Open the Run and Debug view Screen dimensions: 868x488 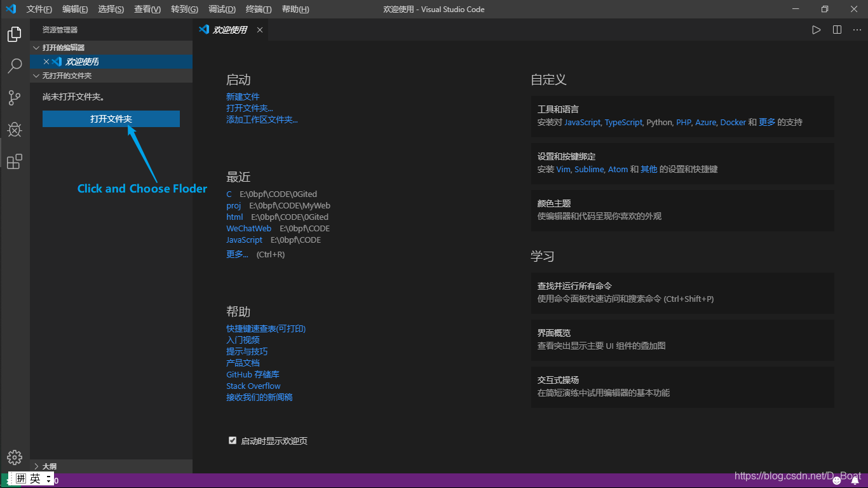click(x=14, y=129)
